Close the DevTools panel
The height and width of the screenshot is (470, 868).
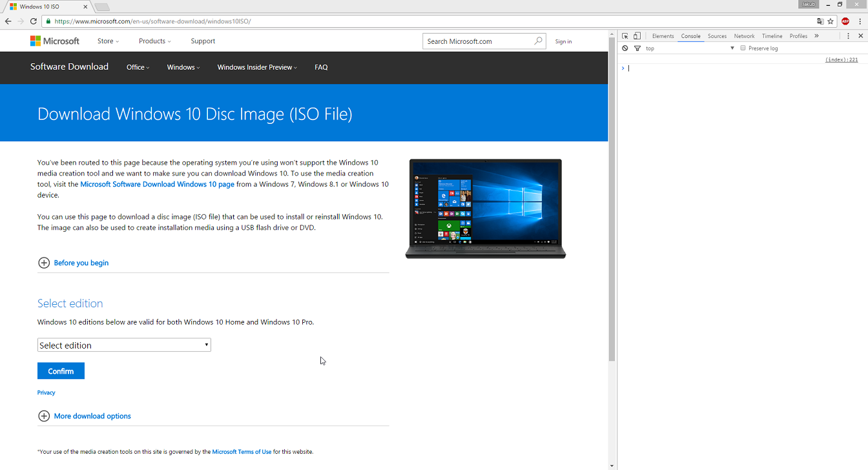pyautogui.click(x=860, y=36)
